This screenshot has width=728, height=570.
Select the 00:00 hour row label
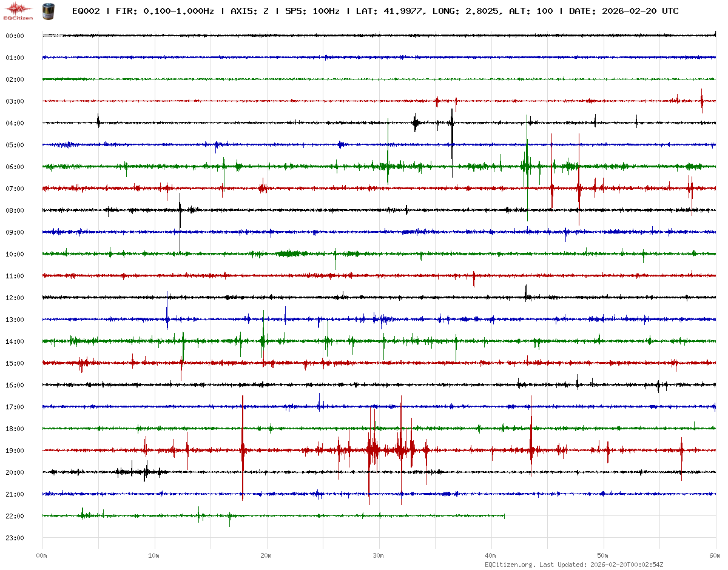click(x=15, y=36)
